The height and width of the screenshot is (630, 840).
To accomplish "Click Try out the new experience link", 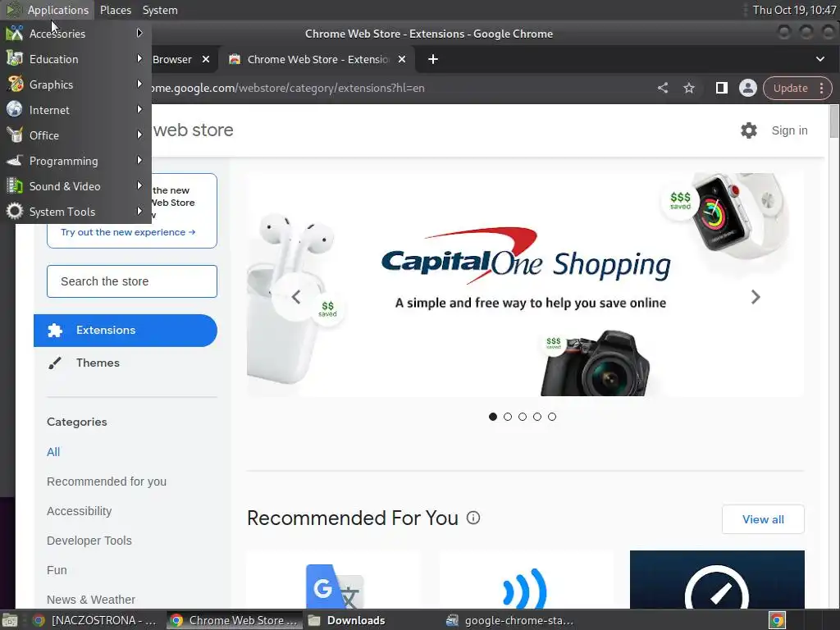I will pyautogui.click(x=127, y=232).
